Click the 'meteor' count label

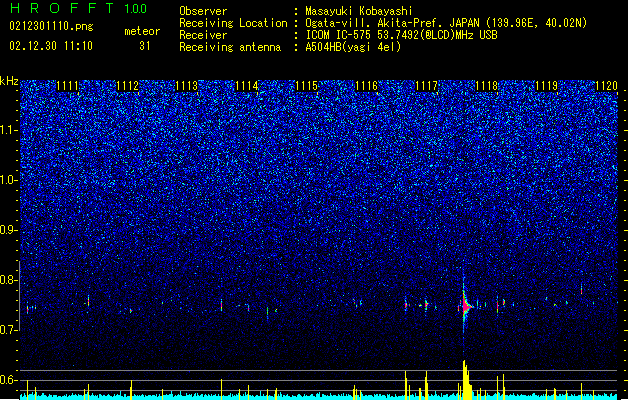coord(142,31)
